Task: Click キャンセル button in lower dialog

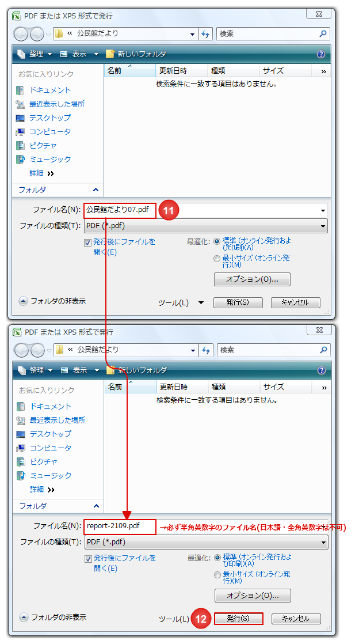Action: (x=296, y=619)
